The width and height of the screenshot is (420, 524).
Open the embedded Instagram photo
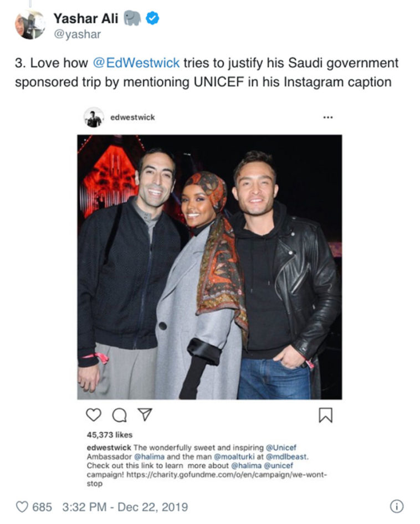pos(209,267)
